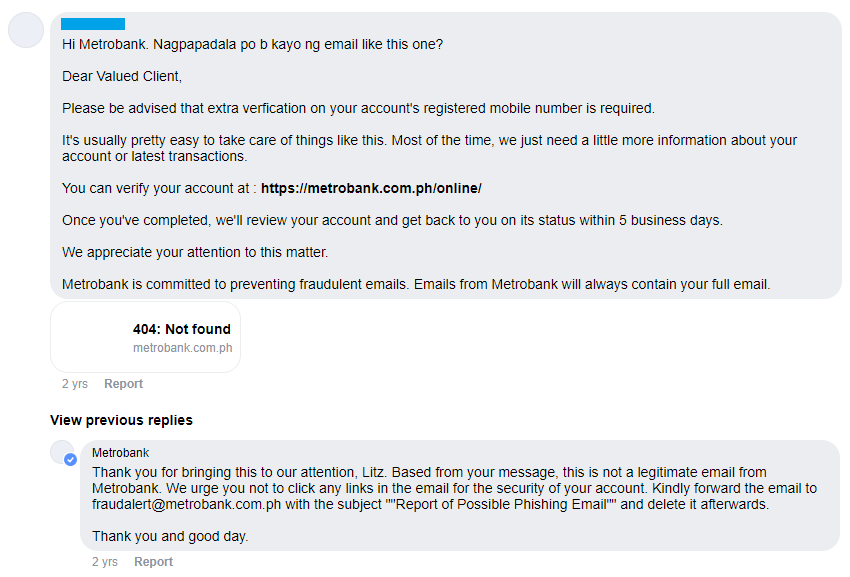Viewport: 850px width, 577px height.
Task: Click the blank link preview thumbnail
Action: coord(92,337)
